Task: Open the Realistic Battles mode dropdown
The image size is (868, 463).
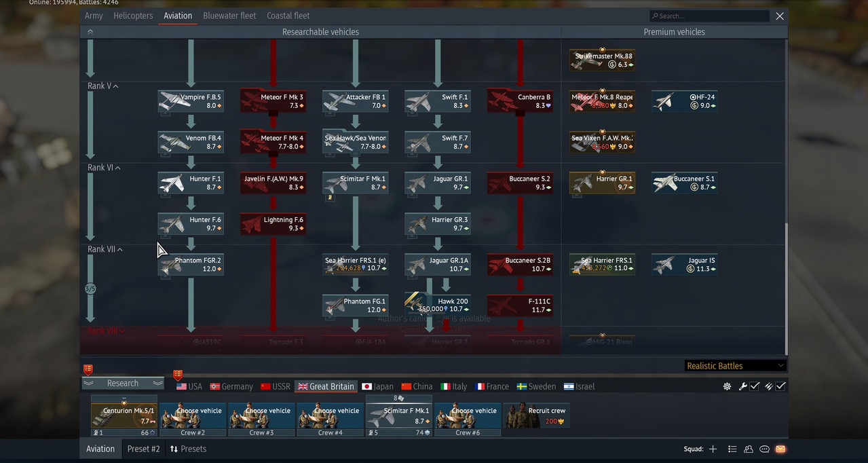Action: [736, 365]
